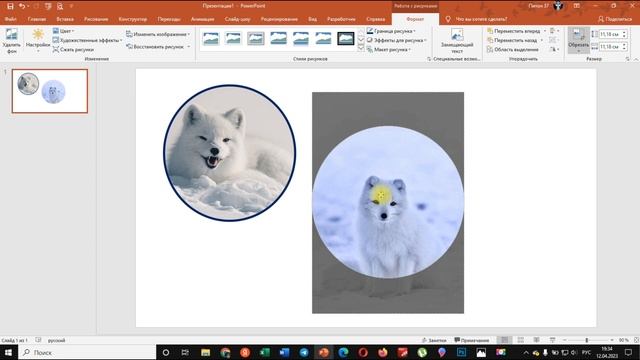Click 'Что вы хотите сделать?' search box
The height and width of the screenshot is (360, 640).
coord(481,19)
